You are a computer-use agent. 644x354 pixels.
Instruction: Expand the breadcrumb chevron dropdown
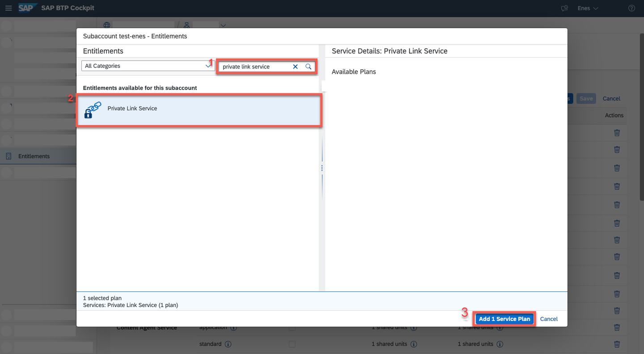pos(223,25)
